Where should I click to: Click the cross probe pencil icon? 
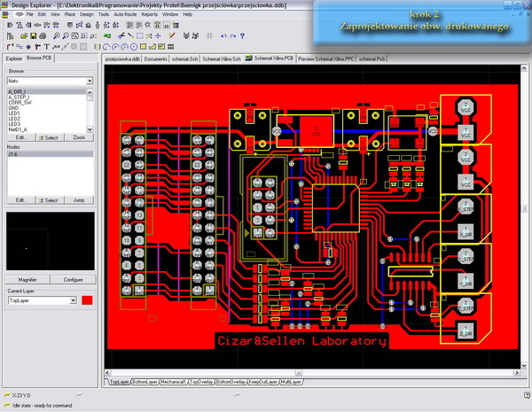coord(172,35)
